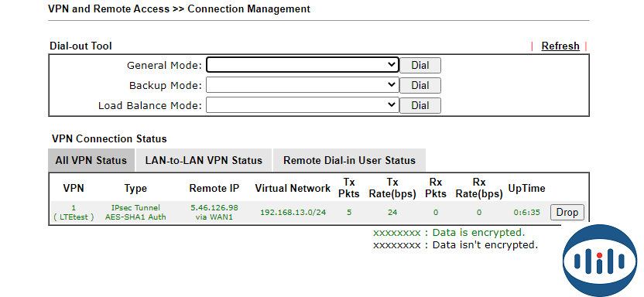Screen dimensions: 644x297
Task: Click the blue circular audio-bars logo icon
Action: click(599, 261)
